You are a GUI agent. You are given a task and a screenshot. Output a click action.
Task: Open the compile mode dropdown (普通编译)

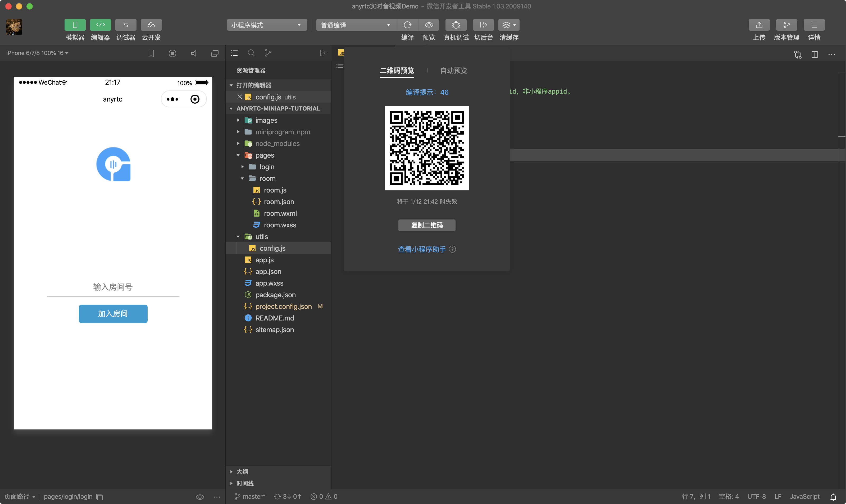pyautogui.click(x=356, y=25)
